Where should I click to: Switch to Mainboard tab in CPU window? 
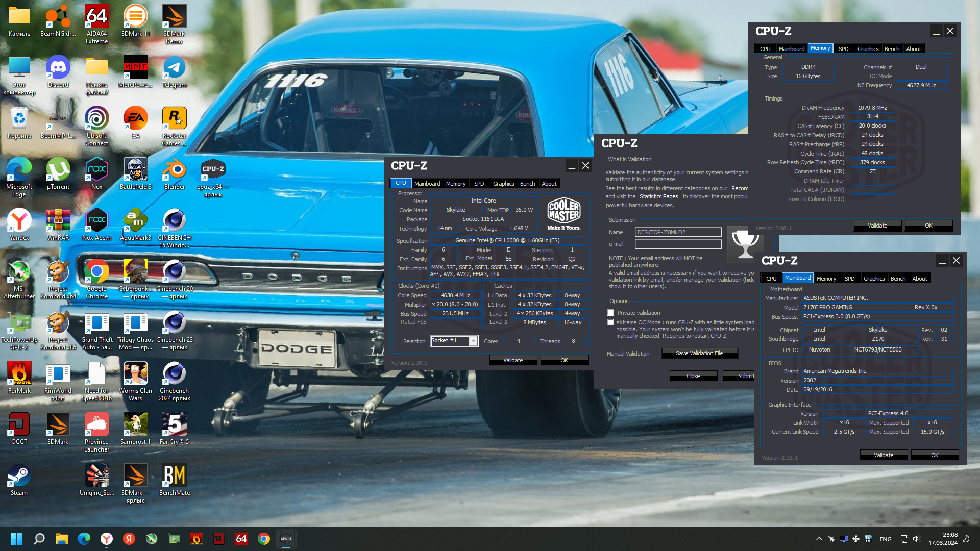427,184
